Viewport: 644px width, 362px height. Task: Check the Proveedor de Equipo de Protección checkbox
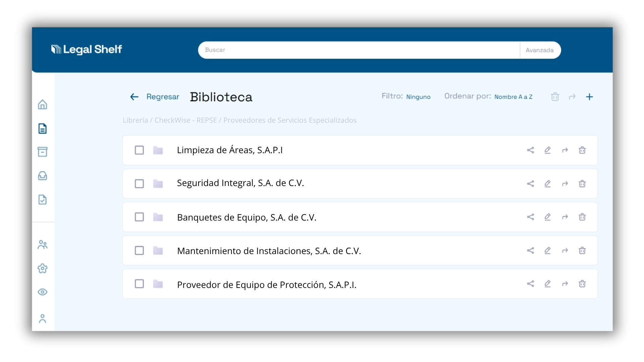tap(139, 284)
